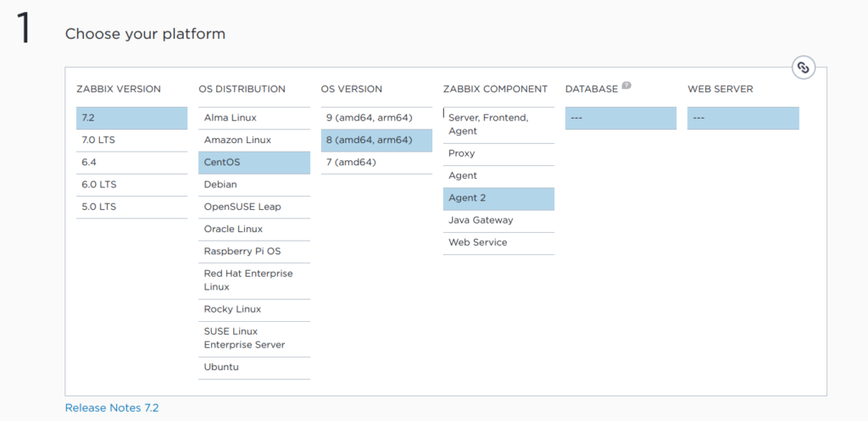Image resolution: width=868 pixels, height=421 pixels.
Task: Select Debian distribution
Action: coord(253,185)
